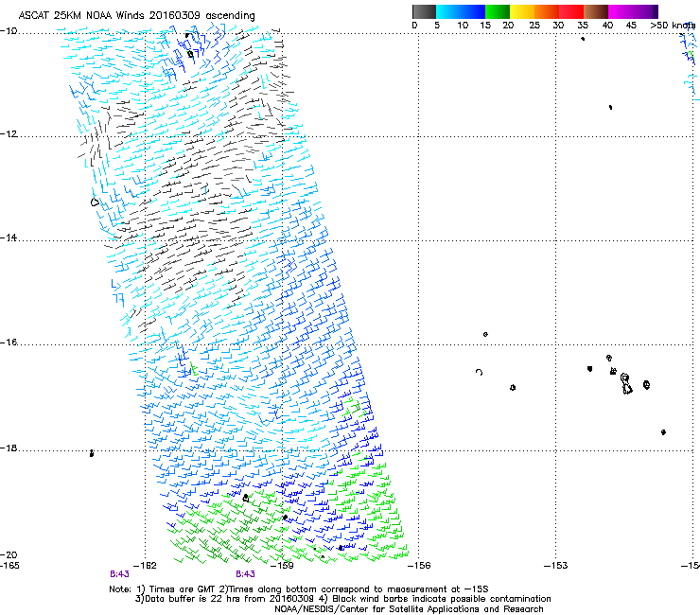
Task: Click the '-156' longitude axis label
Action: (x=419, y=566)
